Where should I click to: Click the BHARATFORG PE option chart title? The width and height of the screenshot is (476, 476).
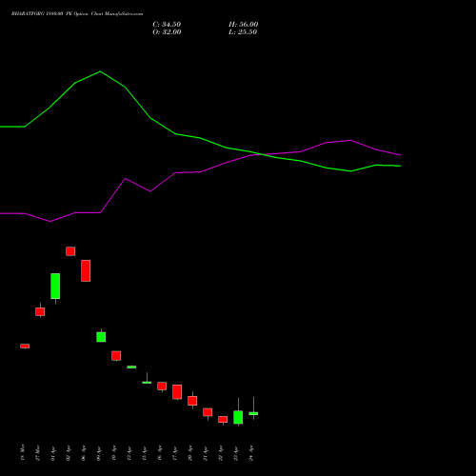point(77,14)
